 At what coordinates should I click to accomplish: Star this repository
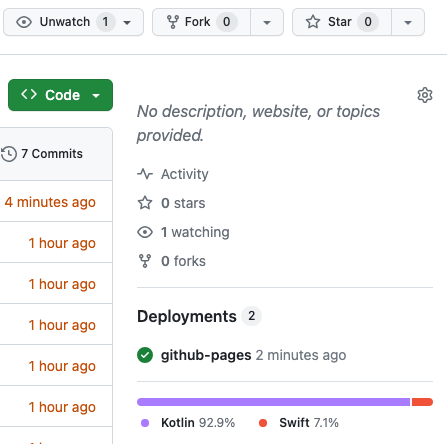(x=342, y=22)
